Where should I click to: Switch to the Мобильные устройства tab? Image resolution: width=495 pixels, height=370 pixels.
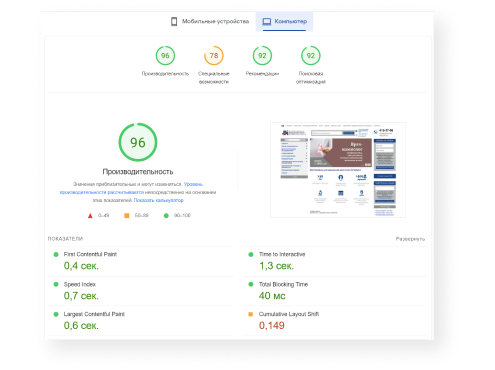210,21
